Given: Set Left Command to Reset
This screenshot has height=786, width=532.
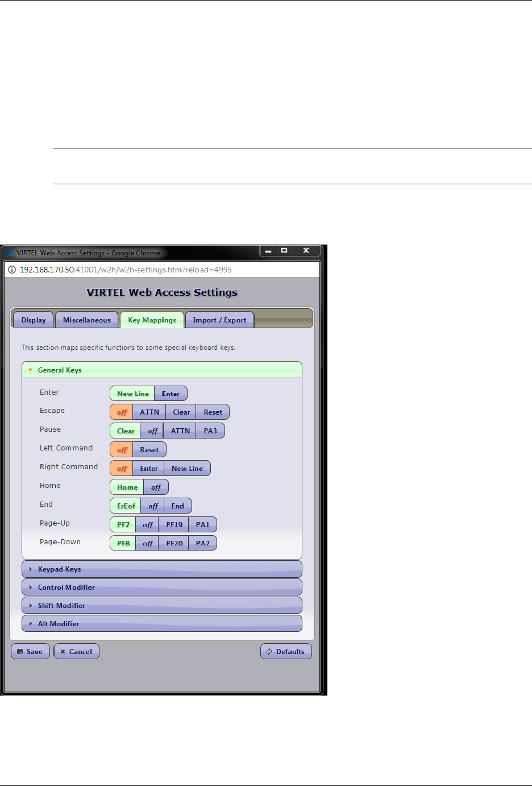Looking at the screenshot, I should click(149, 450).
